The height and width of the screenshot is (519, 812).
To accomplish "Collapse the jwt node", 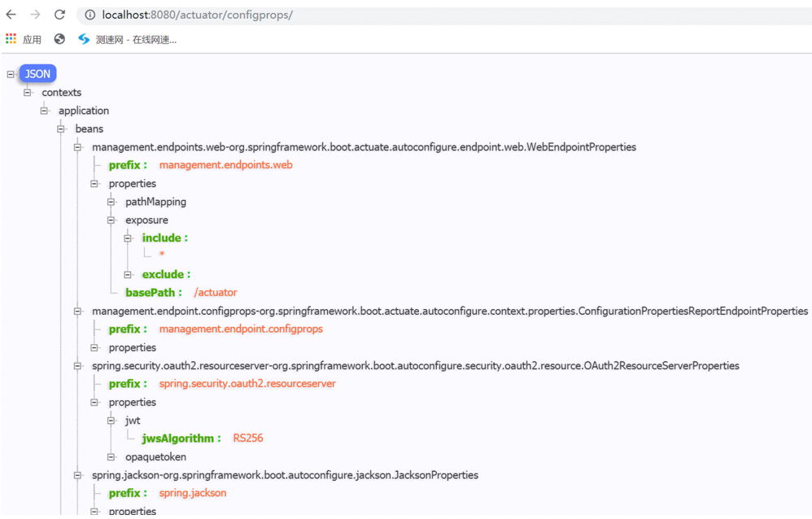I will coord(111,421).
